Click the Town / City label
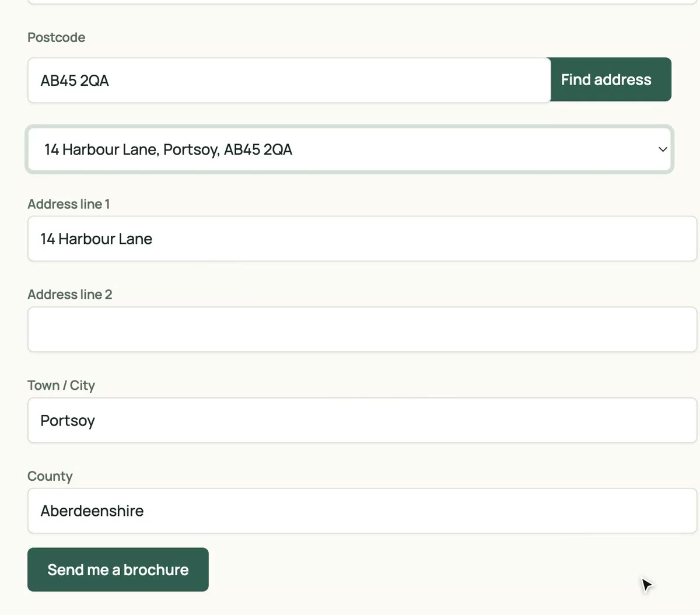 click(61, 385)
